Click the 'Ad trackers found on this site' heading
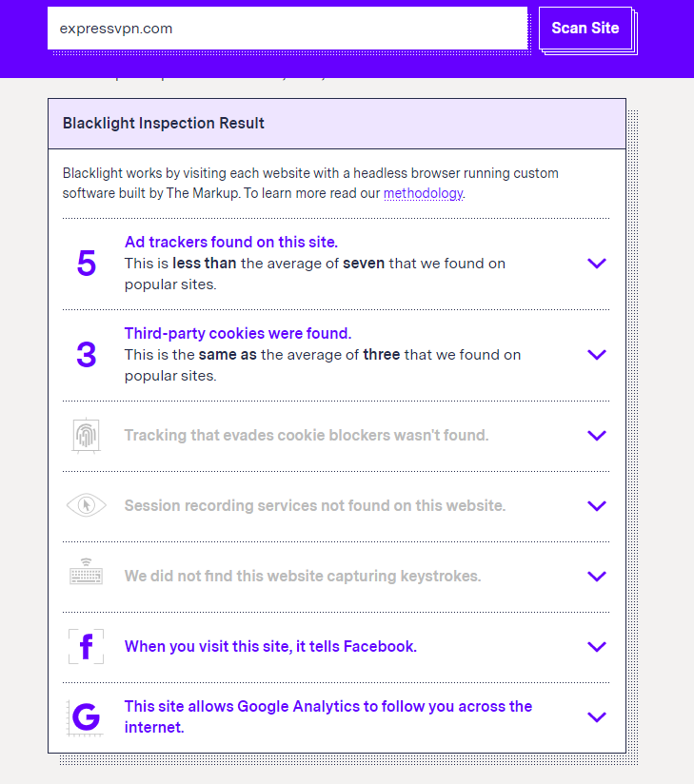This screenshot has height=784, width=694. [x=231, y=242]
